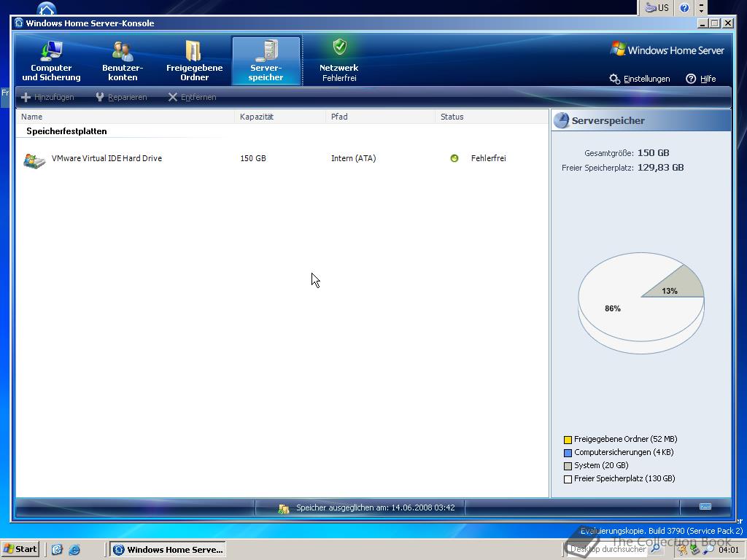The height and width of the screenshot is (560, 747).
Task: Open the Computer und Sicherung tab
Action: coord(52,61)
